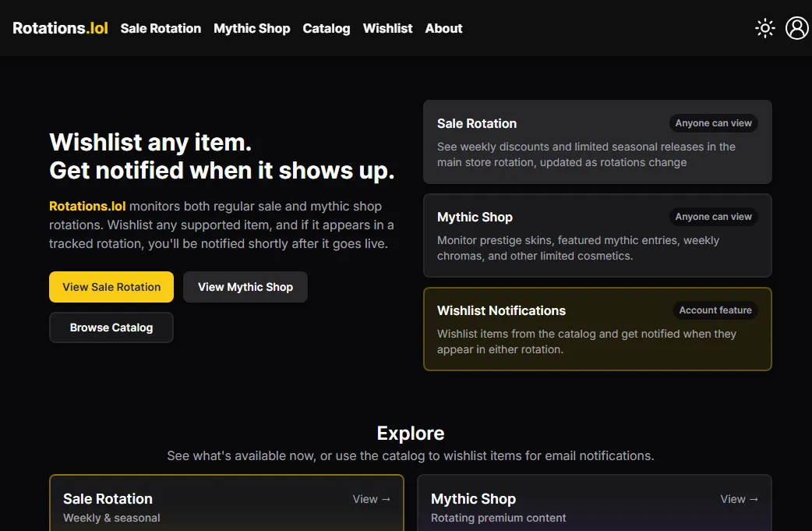Go to Mythic Shop in navigation bar
Image resolution: width=812 pixels, height=531 pixels.
pos(252,29)
